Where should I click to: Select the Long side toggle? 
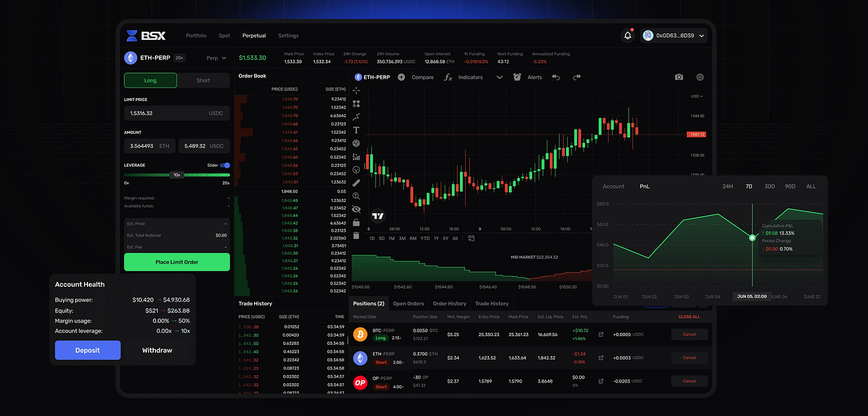click(151, 80)
